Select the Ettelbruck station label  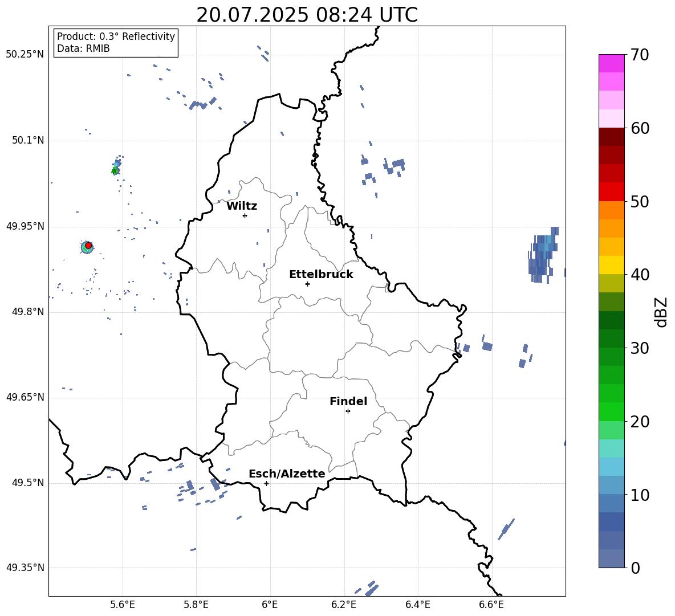(321, 275)
